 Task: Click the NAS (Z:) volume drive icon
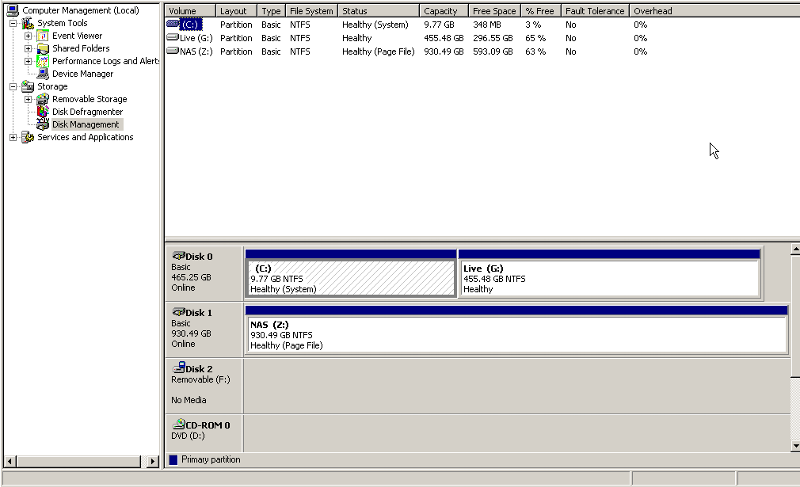[172, 50]
